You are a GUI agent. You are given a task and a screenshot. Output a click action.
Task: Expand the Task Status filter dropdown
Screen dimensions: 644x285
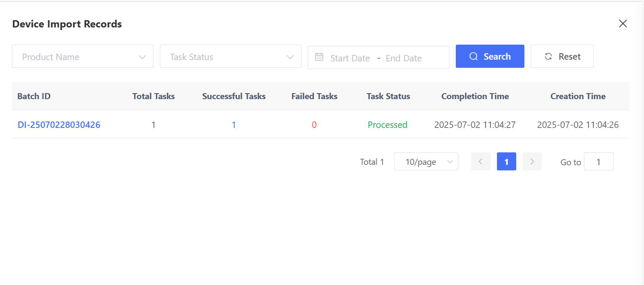click(x=230, y=57)
